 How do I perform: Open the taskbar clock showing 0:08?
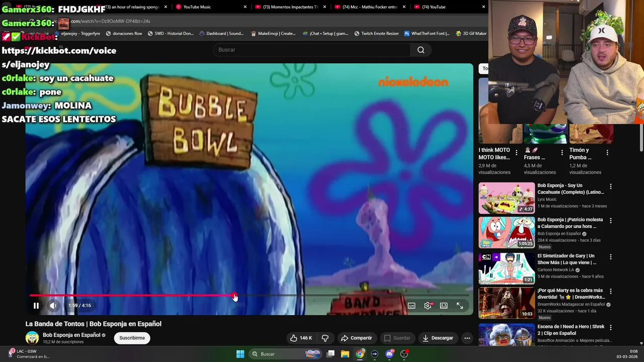[627, 354]
